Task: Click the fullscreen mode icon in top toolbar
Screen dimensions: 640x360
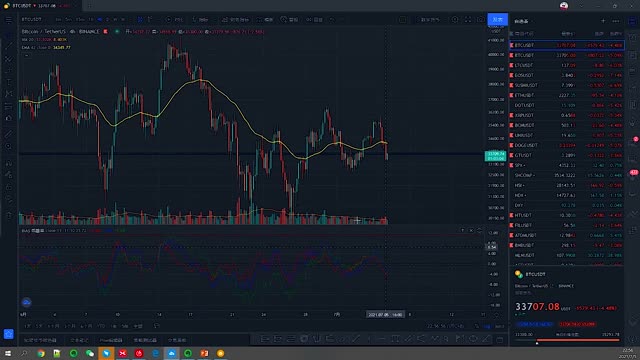Action: (x=468, y=20)
